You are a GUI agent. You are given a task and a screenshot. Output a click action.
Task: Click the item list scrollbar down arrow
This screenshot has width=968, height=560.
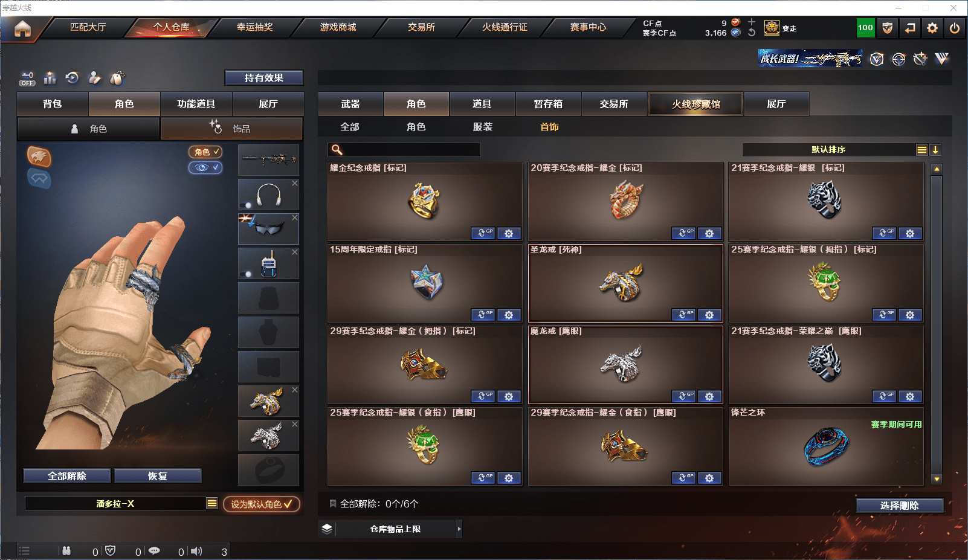pyautogui.click(x=937, y=479)
